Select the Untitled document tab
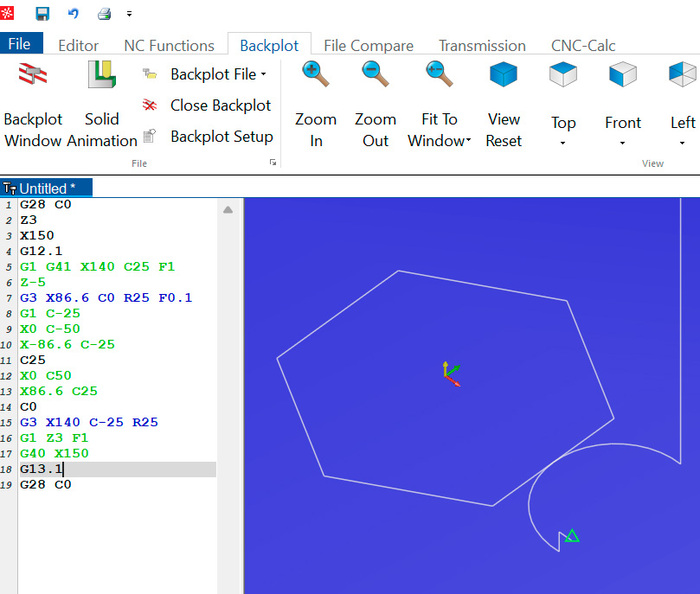 point(46,188)
